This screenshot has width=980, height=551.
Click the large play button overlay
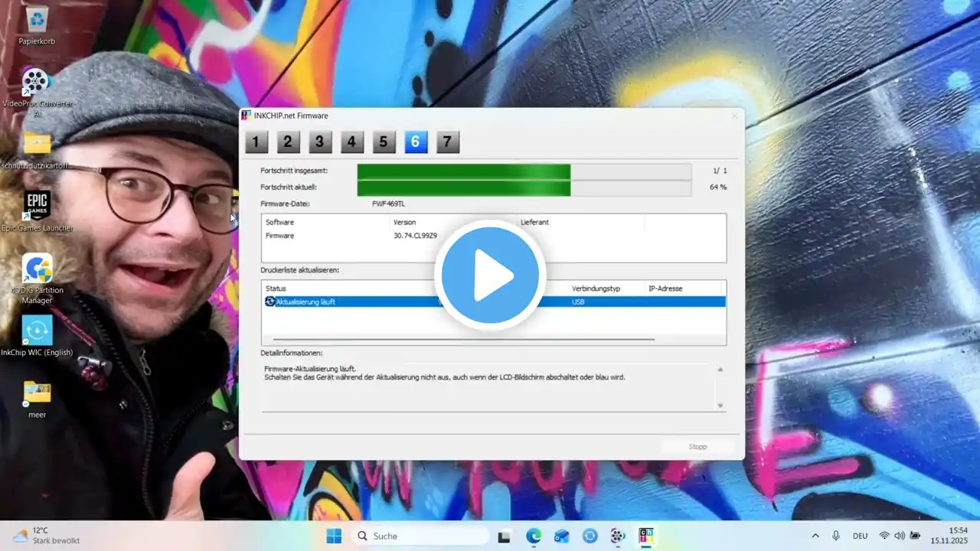(490, 275)
